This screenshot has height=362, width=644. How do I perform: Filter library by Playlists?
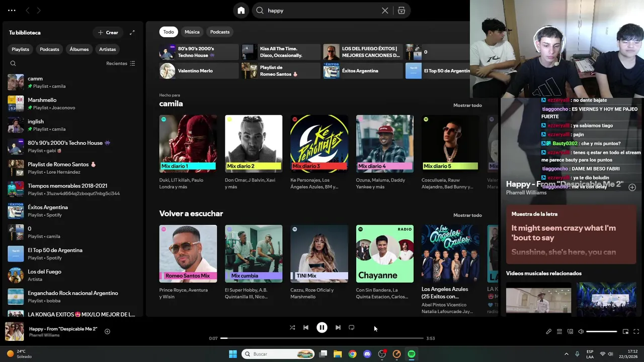coord(21,49)
